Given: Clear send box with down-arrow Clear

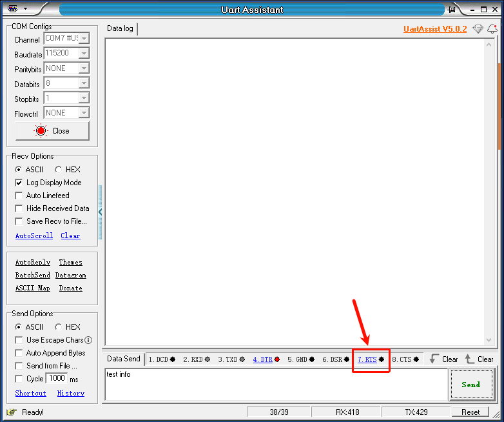Looking at the screenshot, I should 443,359.
